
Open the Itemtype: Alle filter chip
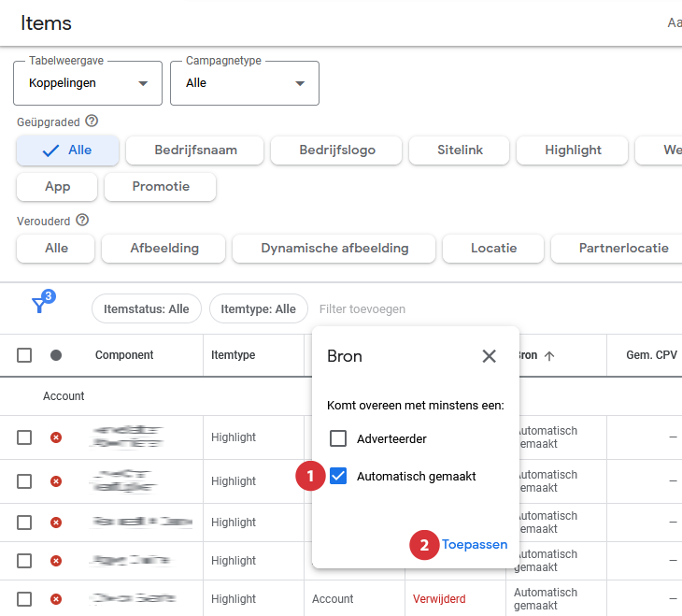click(x=259, y=308)
